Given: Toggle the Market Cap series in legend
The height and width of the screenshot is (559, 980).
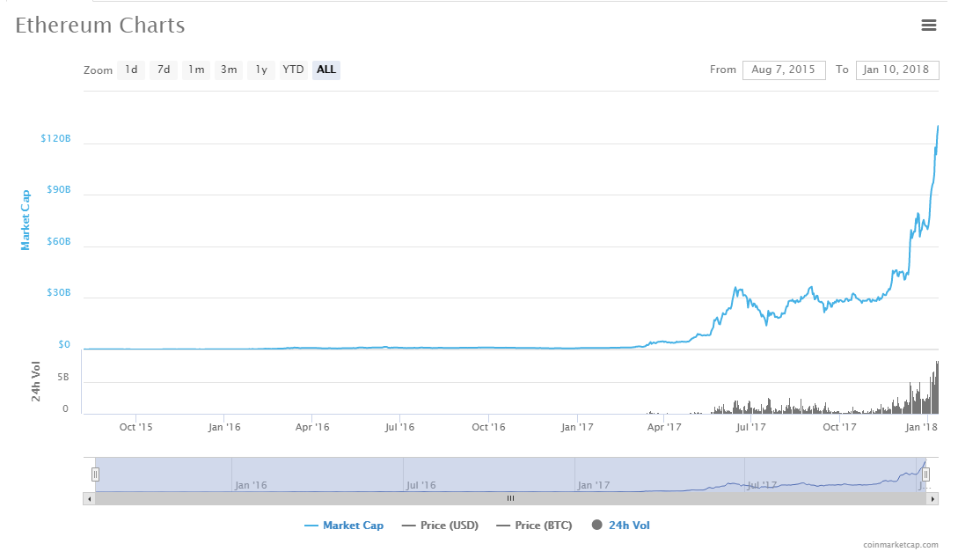Looking at the screenshot, I should pyautogui.click(x=344, y=526).
